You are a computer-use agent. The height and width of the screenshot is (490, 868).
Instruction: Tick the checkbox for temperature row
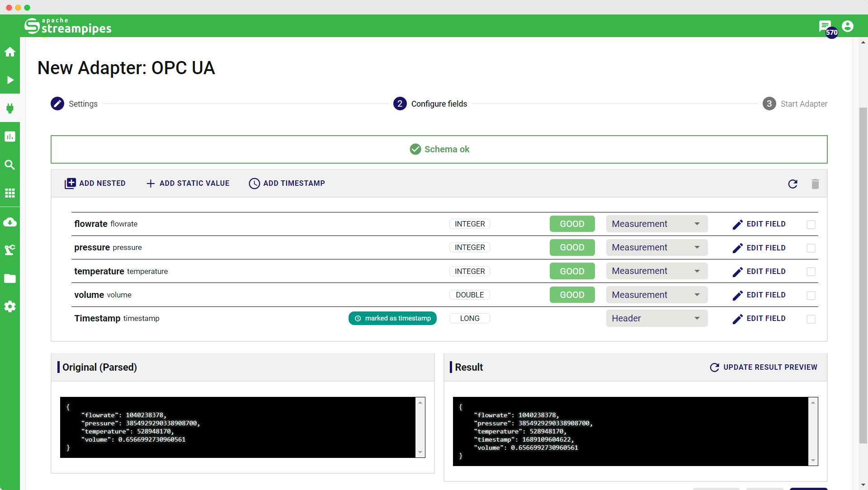pos(811,272)
